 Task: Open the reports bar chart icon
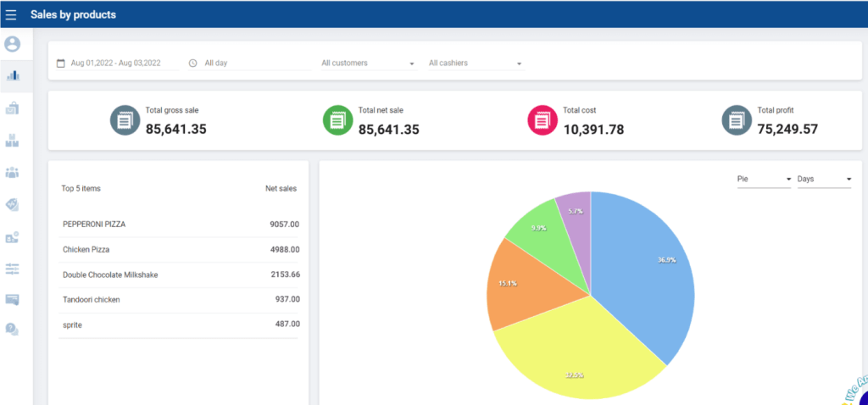[x=12, y=75]
